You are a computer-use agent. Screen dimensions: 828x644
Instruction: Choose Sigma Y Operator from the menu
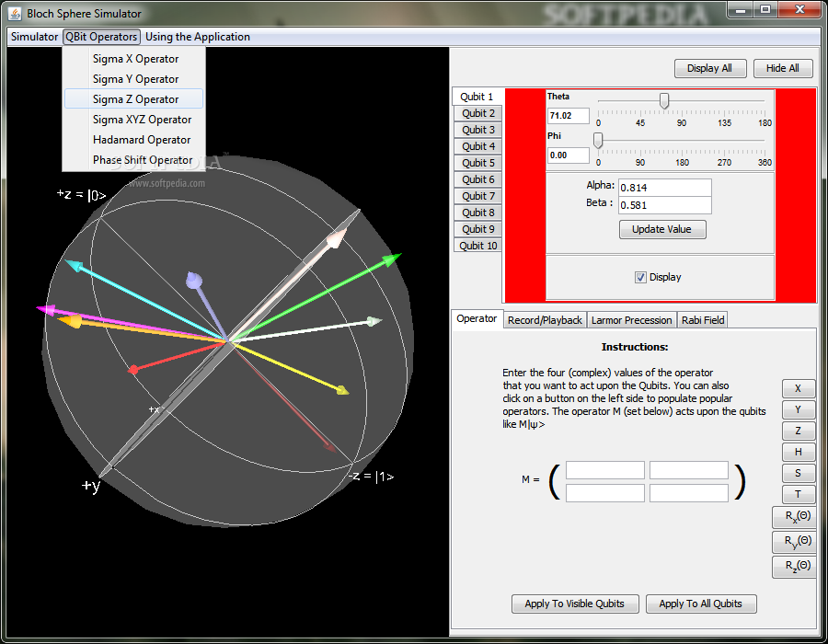click(134, 78)
